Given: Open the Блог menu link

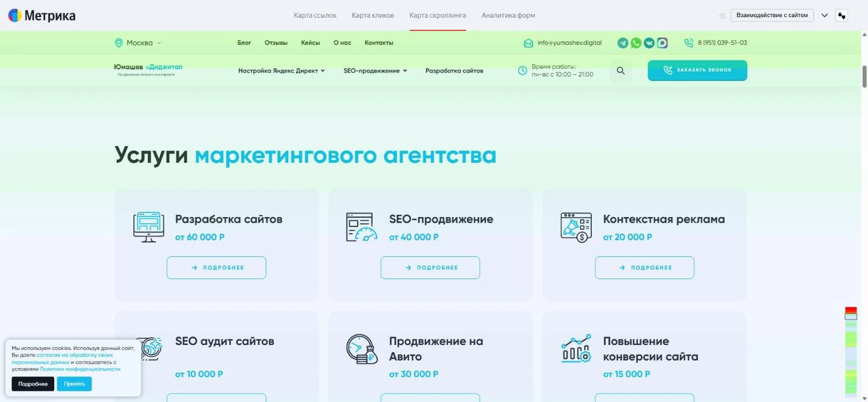Looking at the screenshot, I should 244,43.
